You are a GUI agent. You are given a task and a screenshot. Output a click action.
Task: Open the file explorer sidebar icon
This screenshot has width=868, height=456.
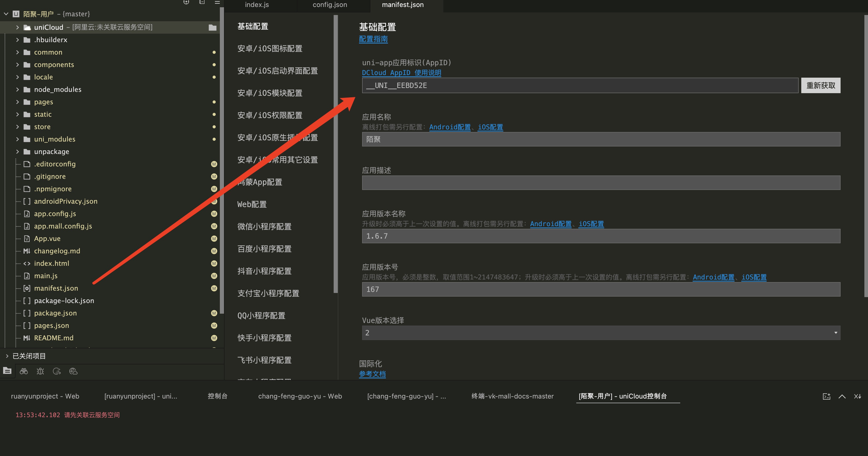point(7,371)
